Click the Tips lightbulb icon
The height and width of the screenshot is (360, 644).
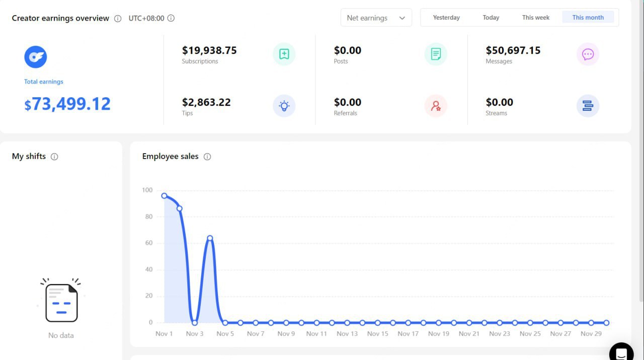pos(284,106)
